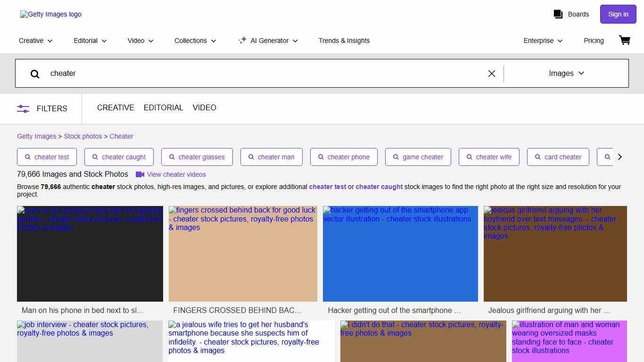Viewport: 644px width, 362px height.
Task: Open the Images type dropdown in search bar
Action: coord(566,74)
